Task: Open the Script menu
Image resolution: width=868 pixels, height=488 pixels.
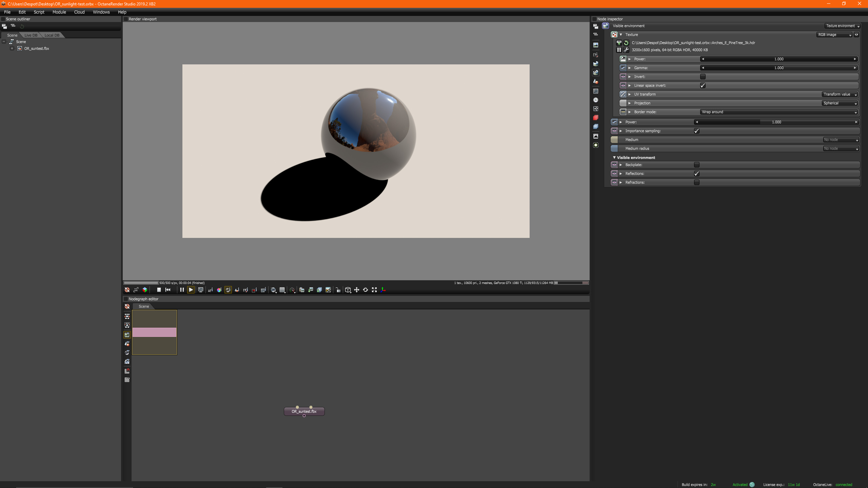Action: tap(39, 12)
